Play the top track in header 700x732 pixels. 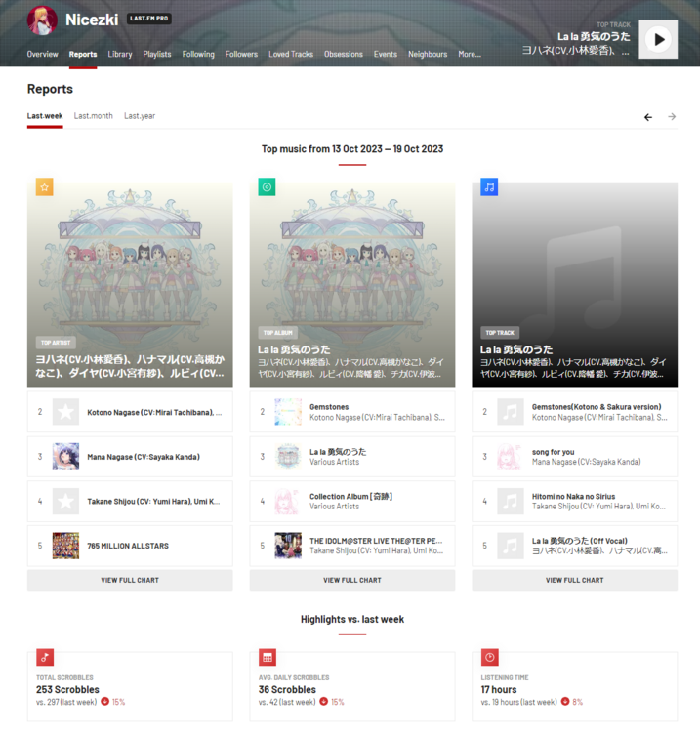pos(658,39)
